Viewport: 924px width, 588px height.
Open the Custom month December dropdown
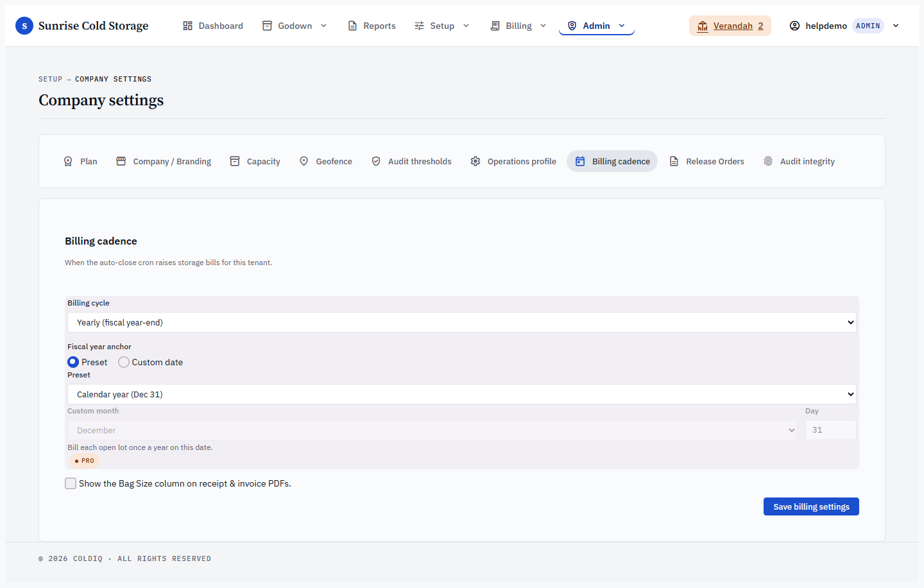432,430
